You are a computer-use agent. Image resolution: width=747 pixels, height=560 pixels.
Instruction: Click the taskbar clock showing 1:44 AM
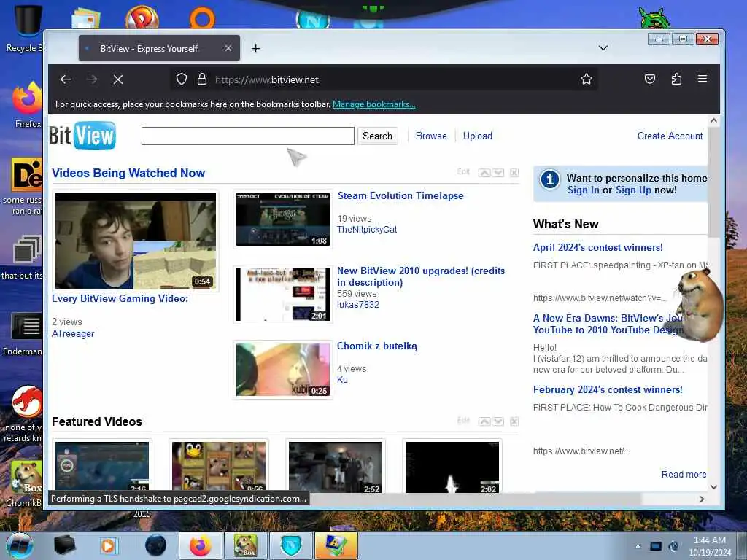pos(710,546)
